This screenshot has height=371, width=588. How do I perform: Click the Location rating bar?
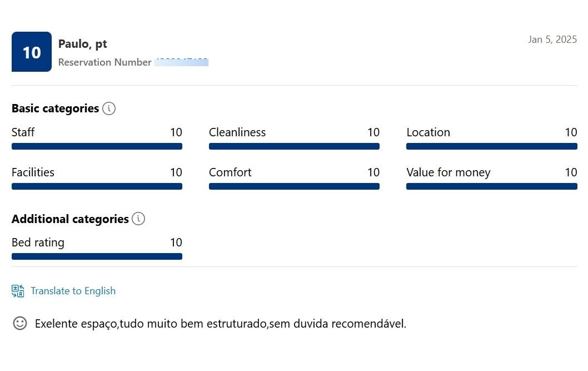(x=492, y=146)
